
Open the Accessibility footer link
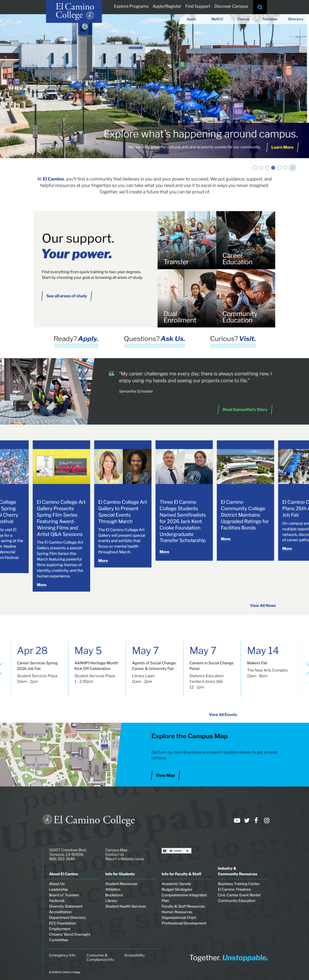click(x=134, y=955)
